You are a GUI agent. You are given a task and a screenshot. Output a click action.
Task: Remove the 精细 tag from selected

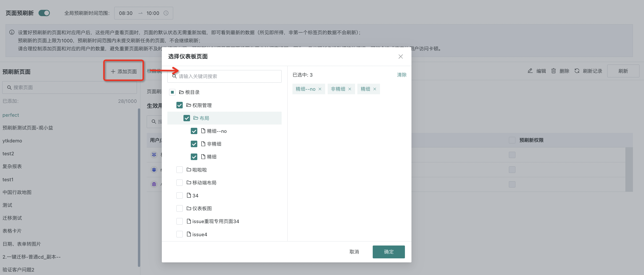[x=374, y=89]
